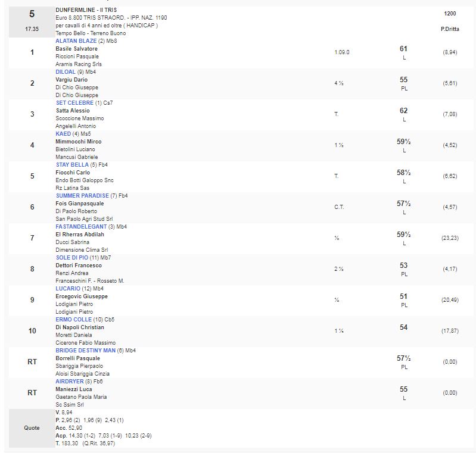Click the P.Dritta column header

pos(450,29)
